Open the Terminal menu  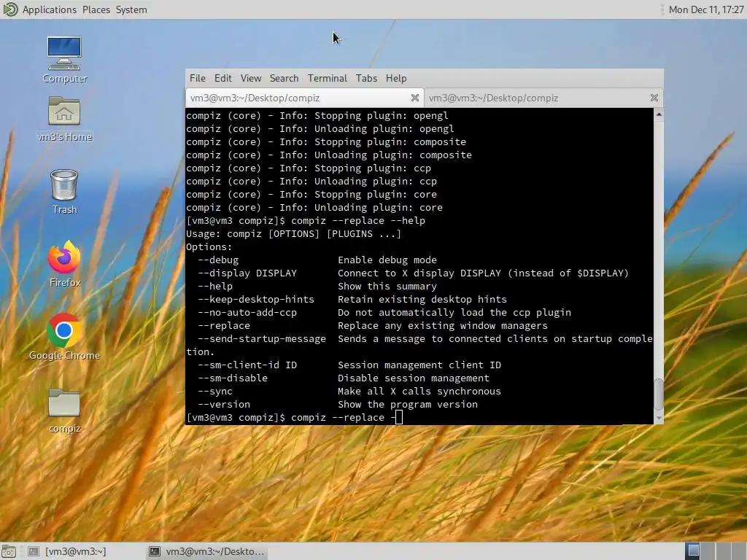point(327,78)
